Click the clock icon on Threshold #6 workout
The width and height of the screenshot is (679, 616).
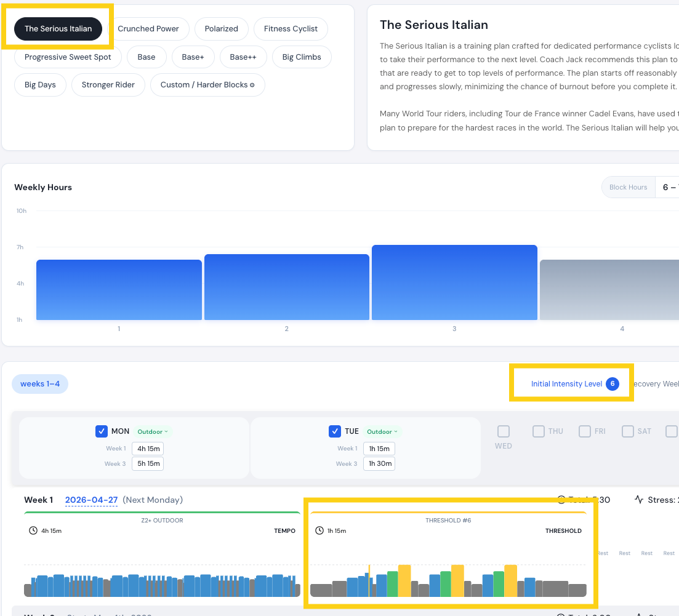319,530
